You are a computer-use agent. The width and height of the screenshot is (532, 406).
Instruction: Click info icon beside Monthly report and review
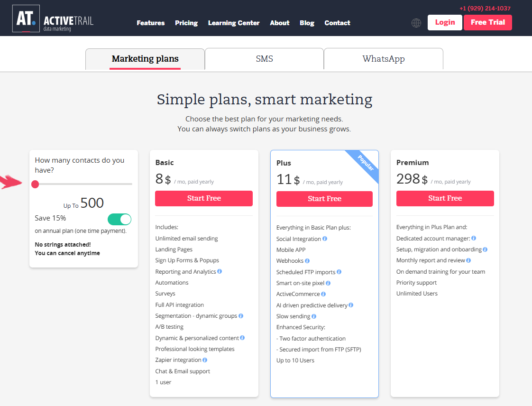(x=468, y=260)
